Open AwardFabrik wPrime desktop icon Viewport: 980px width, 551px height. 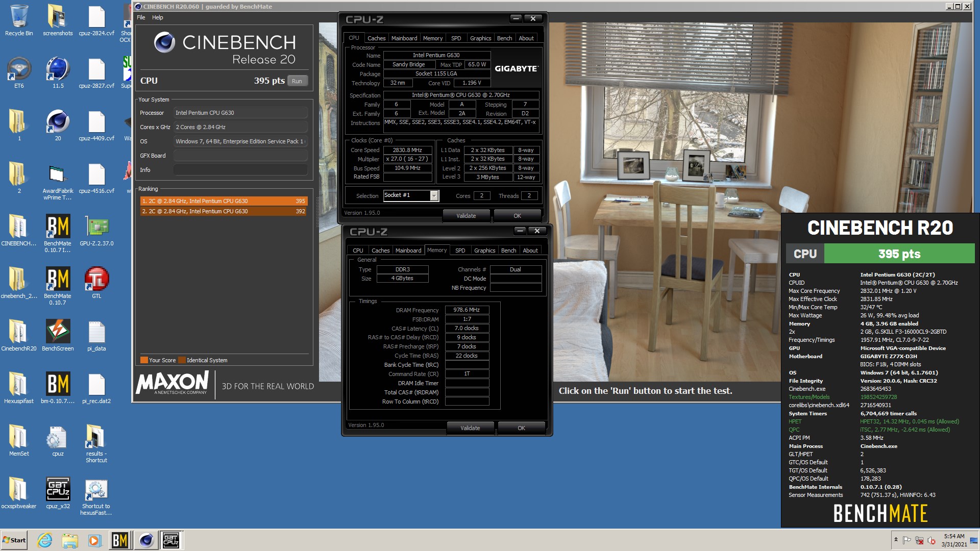point(58,181)
